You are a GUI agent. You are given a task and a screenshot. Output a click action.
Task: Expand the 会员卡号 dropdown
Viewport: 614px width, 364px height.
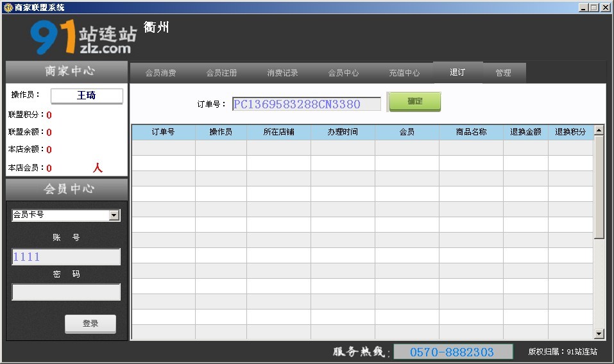tap(114, 215)
